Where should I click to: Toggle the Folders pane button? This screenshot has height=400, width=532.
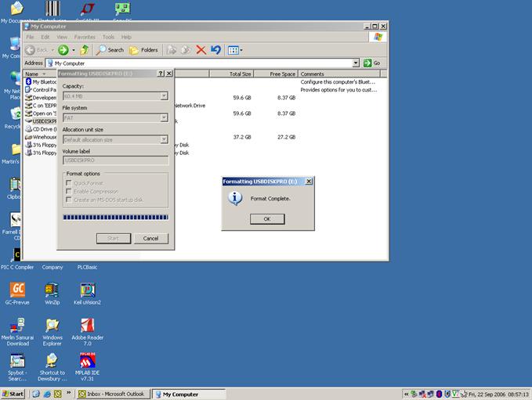pyautogui.click(x=144, y=50)
